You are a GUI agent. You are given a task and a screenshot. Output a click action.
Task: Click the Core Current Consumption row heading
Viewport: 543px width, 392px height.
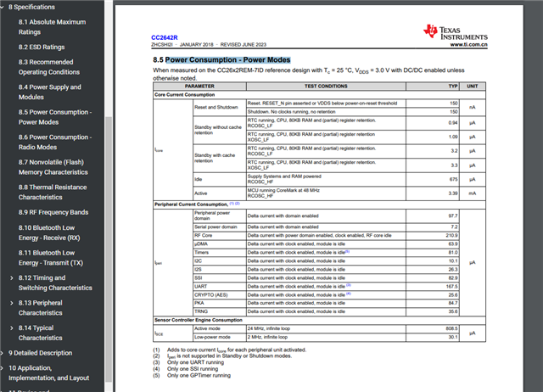point(185,95)
